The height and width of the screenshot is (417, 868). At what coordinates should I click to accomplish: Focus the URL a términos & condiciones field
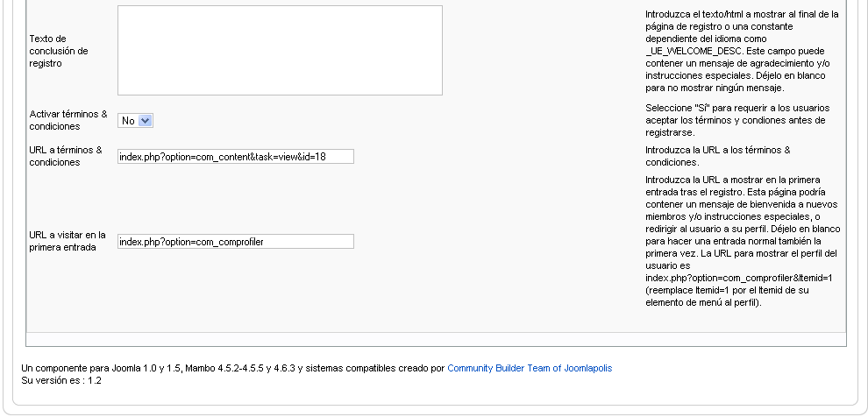coord(235,157)
